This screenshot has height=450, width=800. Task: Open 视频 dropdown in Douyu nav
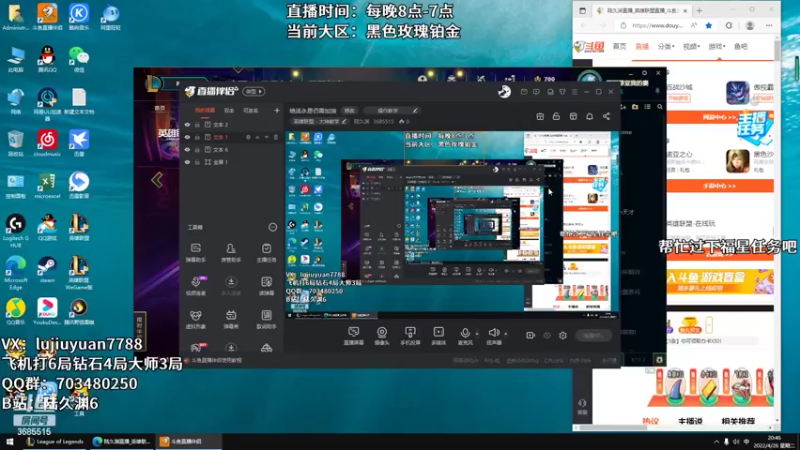coord(691,46)
